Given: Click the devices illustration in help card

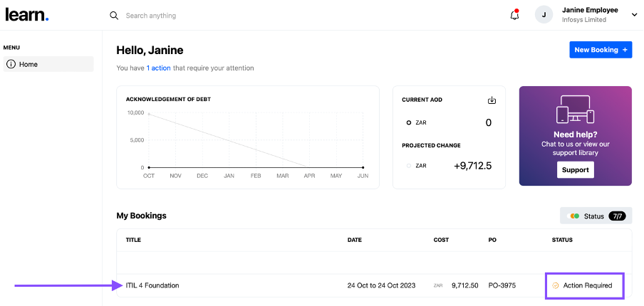Looking at the screenshot, I should (575, 109).
